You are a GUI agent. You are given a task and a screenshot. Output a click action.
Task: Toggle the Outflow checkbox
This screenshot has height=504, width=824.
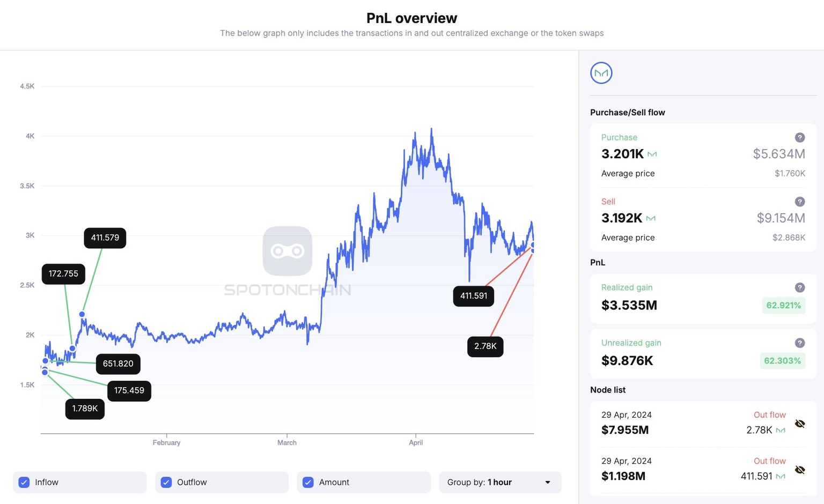point(166,482)
